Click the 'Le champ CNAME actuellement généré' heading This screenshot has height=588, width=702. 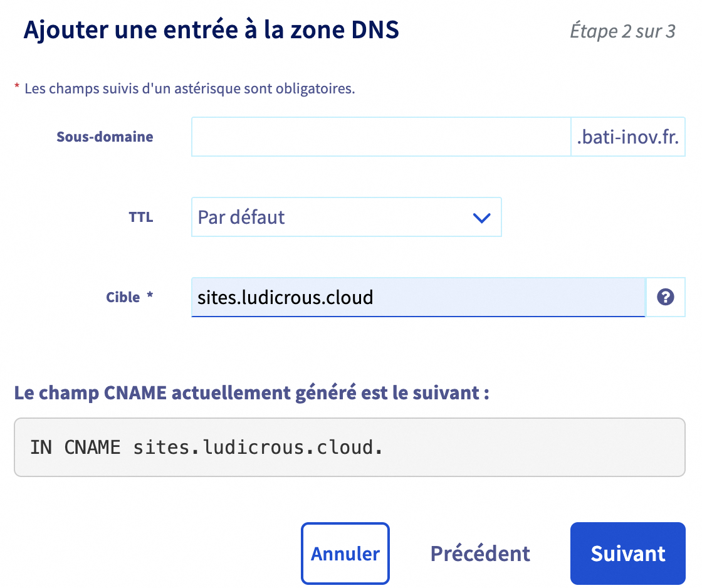point(251,394)
